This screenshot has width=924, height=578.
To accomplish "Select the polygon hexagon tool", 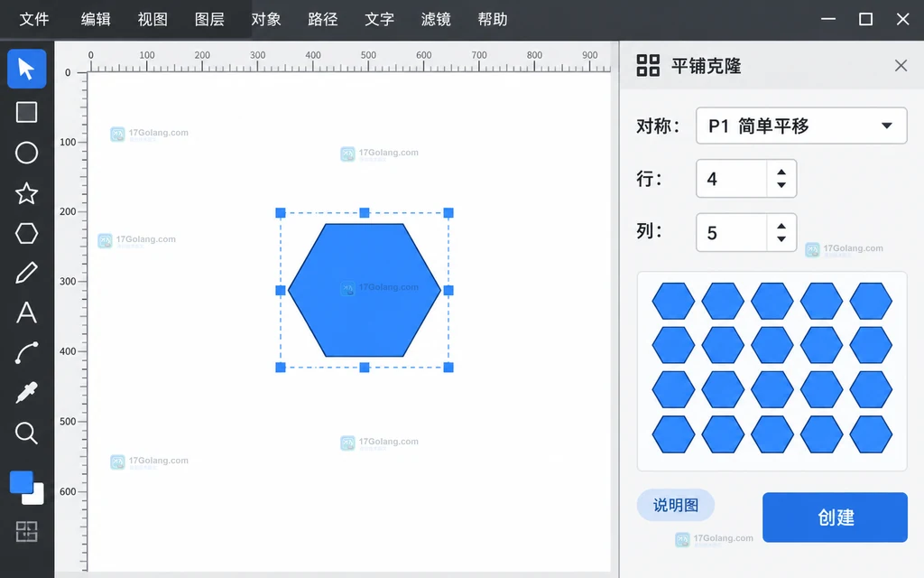I will point(26,234).
